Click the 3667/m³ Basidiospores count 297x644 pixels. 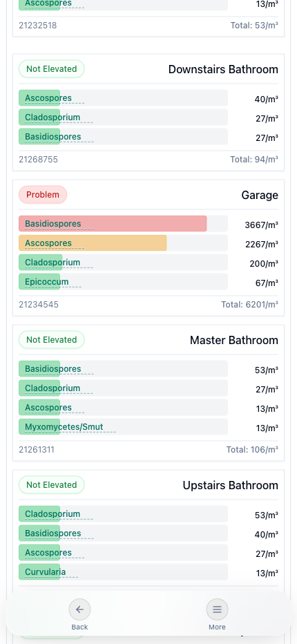(x=261, y=225)
